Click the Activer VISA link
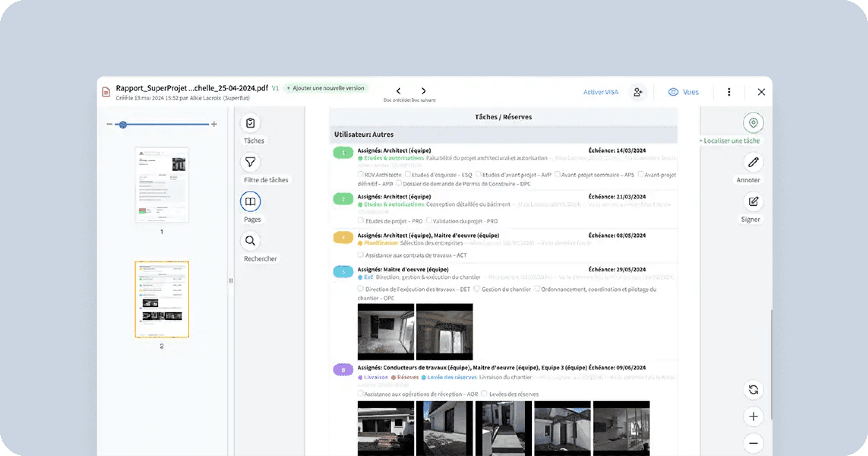The image size is (868, 456). (x=600, y=92)
